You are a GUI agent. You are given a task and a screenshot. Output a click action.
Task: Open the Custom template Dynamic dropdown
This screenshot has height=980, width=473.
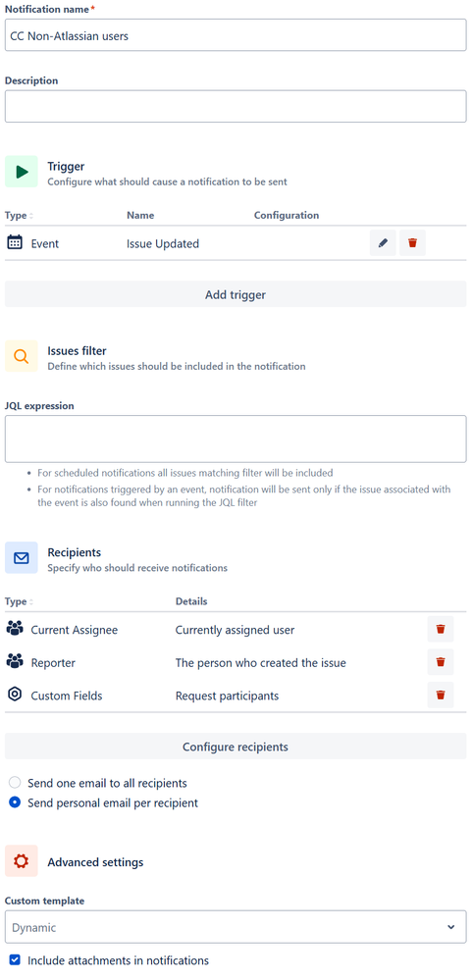pos(236,927)
